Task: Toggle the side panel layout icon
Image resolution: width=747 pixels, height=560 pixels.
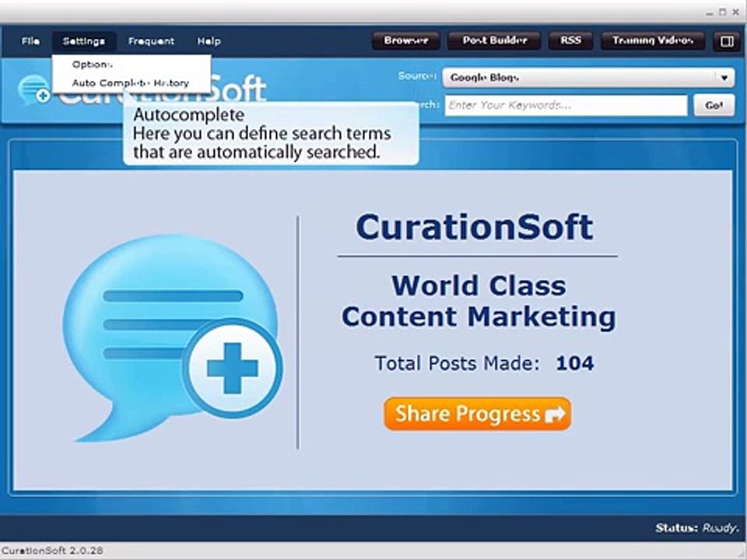Action: [x=727, y=41]
